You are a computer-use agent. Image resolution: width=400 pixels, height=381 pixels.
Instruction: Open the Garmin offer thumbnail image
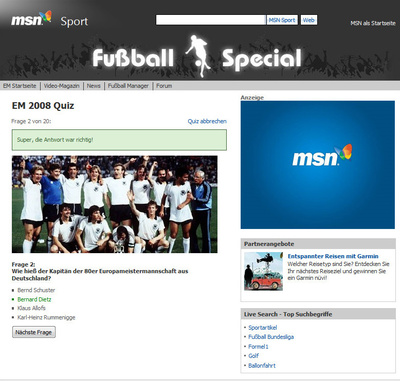(x=263, y=271)
